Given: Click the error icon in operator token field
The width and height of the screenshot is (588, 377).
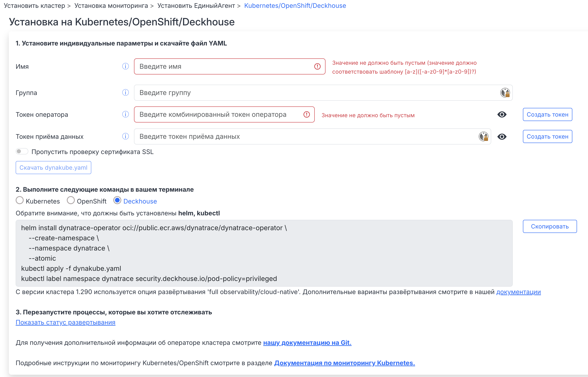Looking at the screenshot, I should pos(306,114).
